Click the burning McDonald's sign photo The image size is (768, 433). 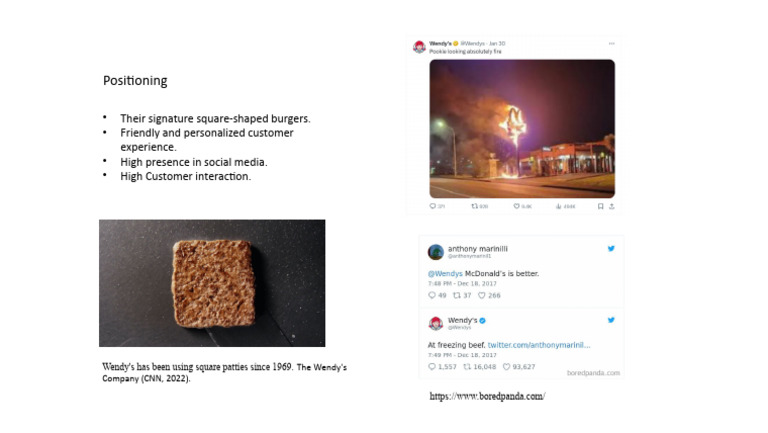(522, 128)
